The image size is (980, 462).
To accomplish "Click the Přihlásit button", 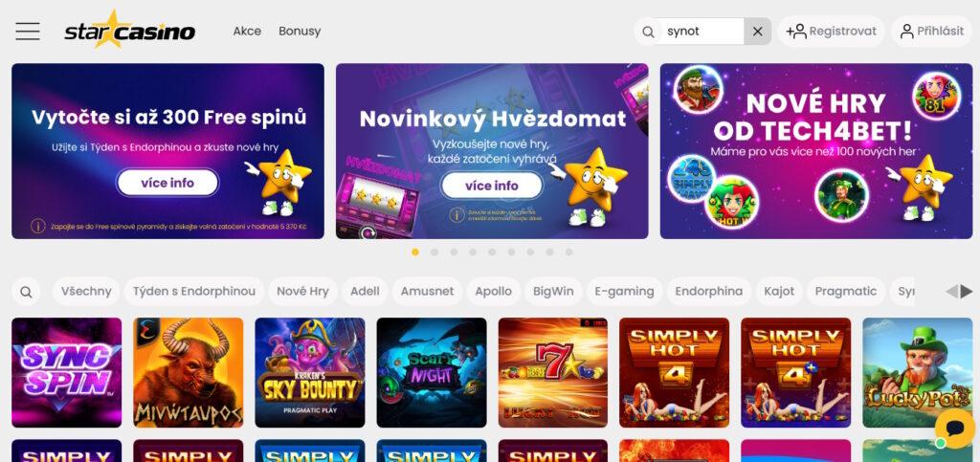I will (x=932, y=32).
